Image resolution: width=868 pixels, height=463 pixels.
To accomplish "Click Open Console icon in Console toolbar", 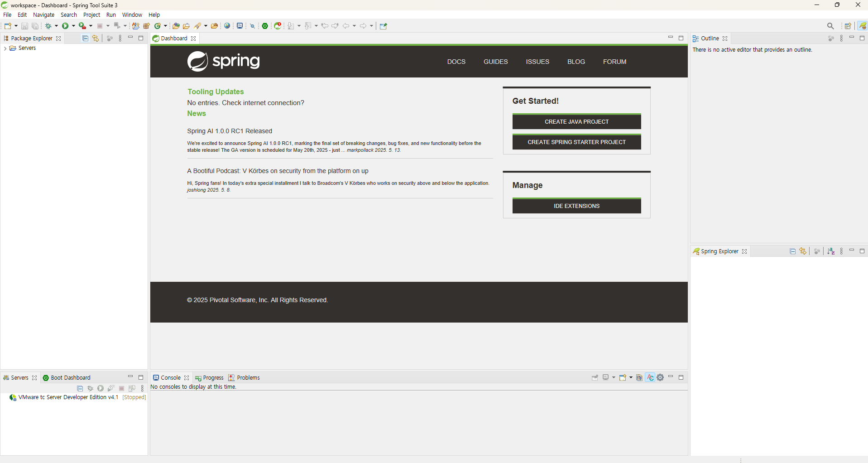I will (x=623, y=377).
